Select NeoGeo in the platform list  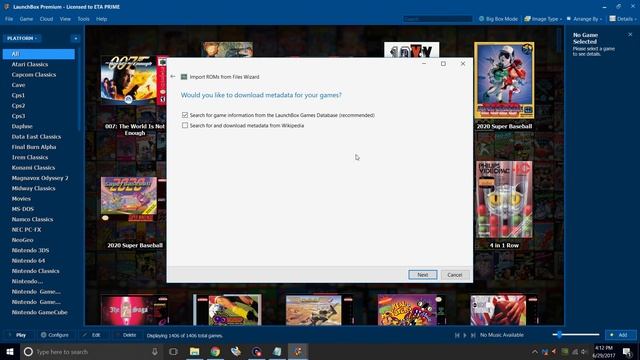coord(22,240)
